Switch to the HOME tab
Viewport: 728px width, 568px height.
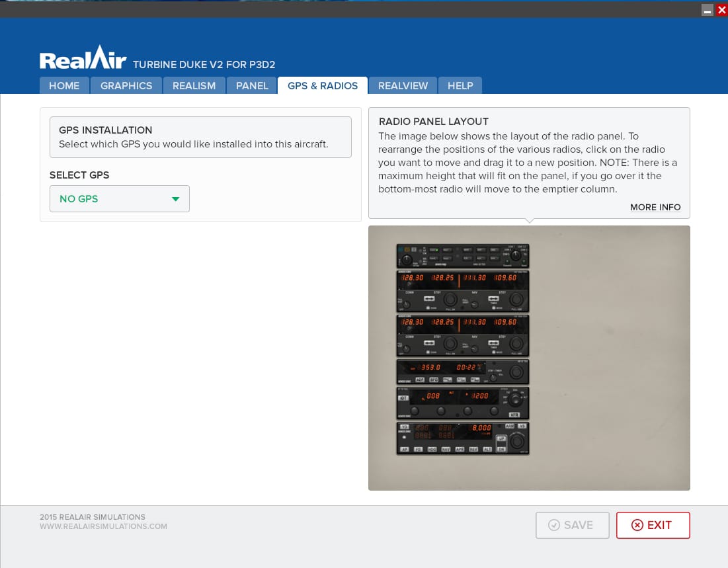tap(64, 86)
